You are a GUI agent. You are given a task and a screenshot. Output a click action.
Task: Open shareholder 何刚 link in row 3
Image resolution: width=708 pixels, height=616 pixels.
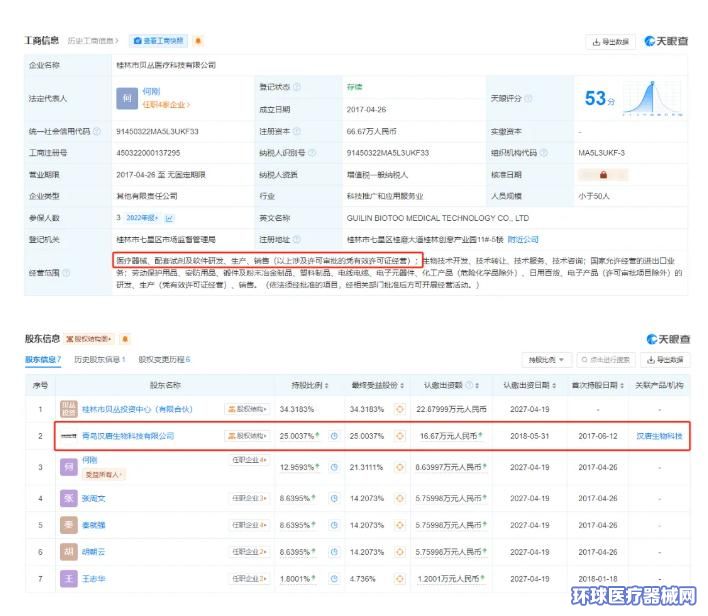point(89,460)
